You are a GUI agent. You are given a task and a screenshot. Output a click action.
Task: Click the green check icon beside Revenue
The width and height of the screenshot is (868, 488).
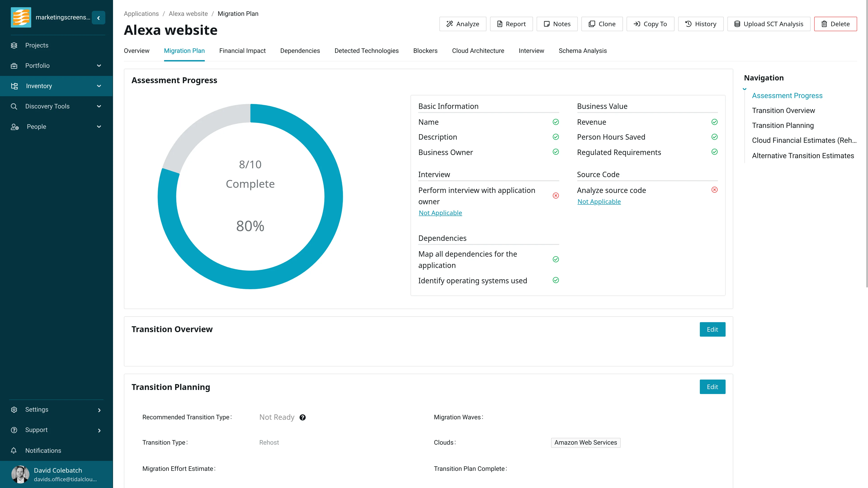point(714,122)
